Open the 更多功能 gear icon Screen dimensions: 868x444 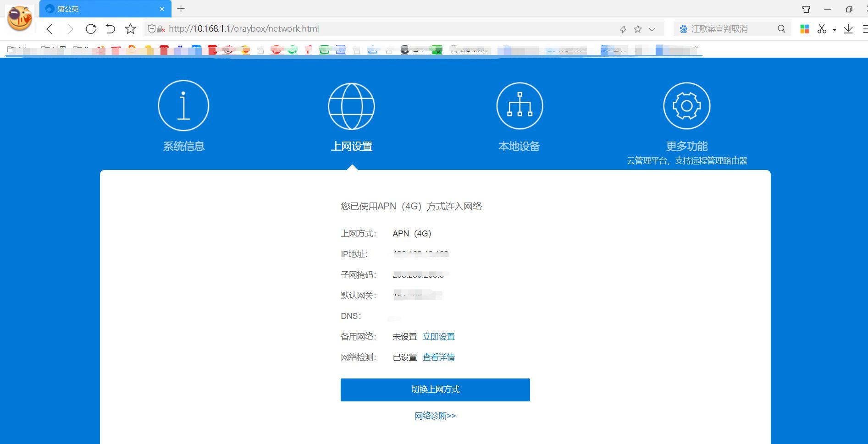point(686,106)
